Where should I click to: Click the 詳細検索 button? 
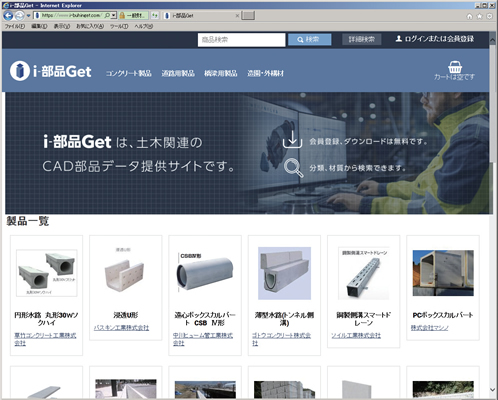point(362,39)
